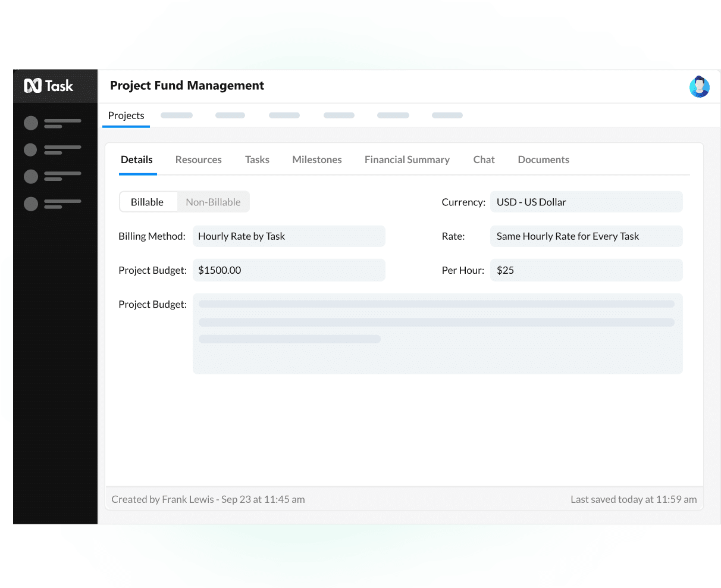This screenshot has height=588, width=721.
Task: Switch to the Resources tab
Action: (x=198, y=159)
